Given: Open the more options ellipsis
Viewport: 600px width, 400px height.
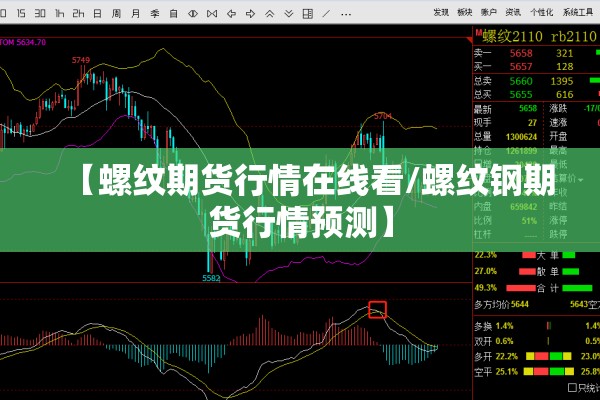Looking at the screenshot, I should [x=346, y=15].
